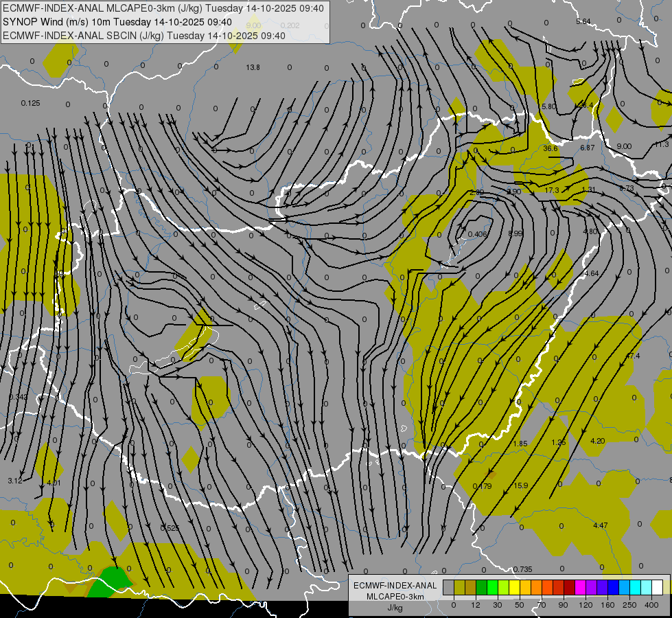Click the 0.125 value near left edge
The image size is (672, 618).
(x=30, y=103)
